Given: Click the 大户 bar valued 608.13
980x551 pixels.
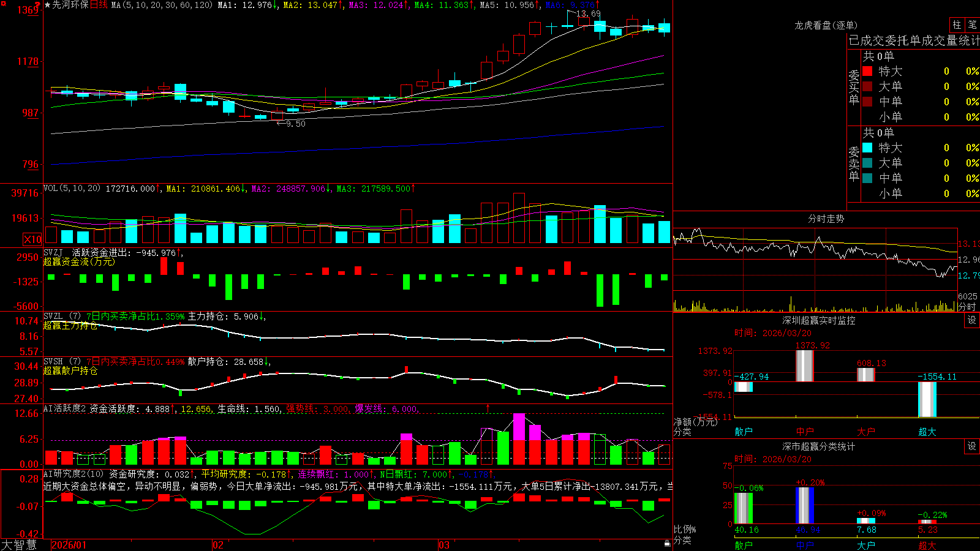Looking at the screenshot, I should tap(866, 375).
